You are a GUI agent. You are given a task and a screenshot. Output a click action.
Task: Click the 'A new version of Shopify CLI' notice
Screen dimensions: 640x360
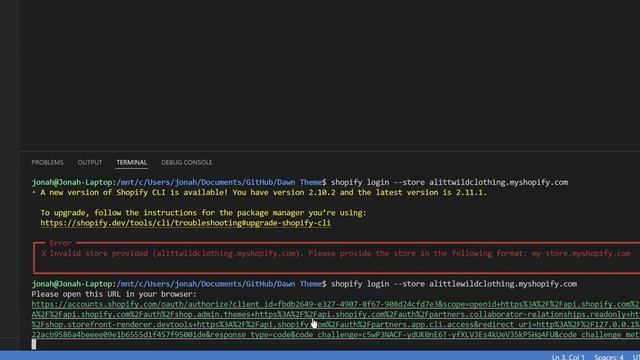pos(259,192)
